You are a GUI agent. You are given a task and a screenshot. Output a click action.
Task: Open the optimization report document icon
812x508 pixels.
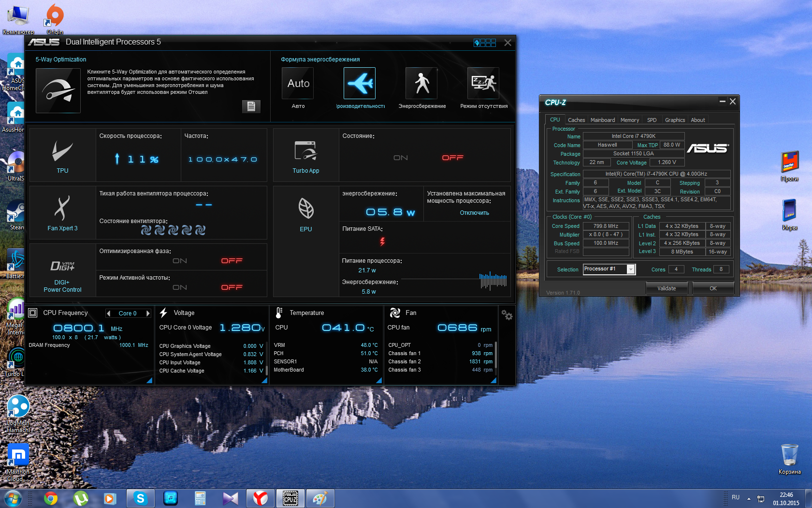pos(251,106)
